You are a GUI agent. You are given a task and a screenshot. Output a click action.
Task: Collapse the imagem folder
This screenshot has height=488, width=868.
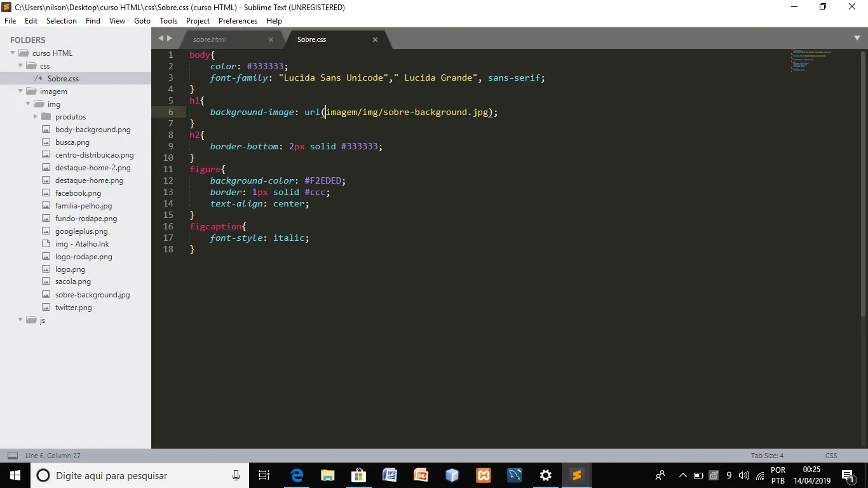[20, 91]
